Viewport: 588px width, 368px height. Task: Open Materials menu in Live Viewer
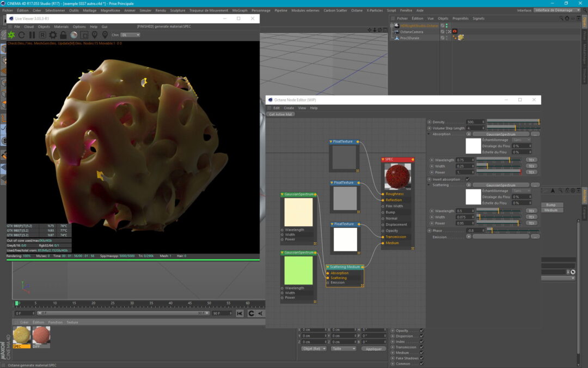[x=62, y=27]
